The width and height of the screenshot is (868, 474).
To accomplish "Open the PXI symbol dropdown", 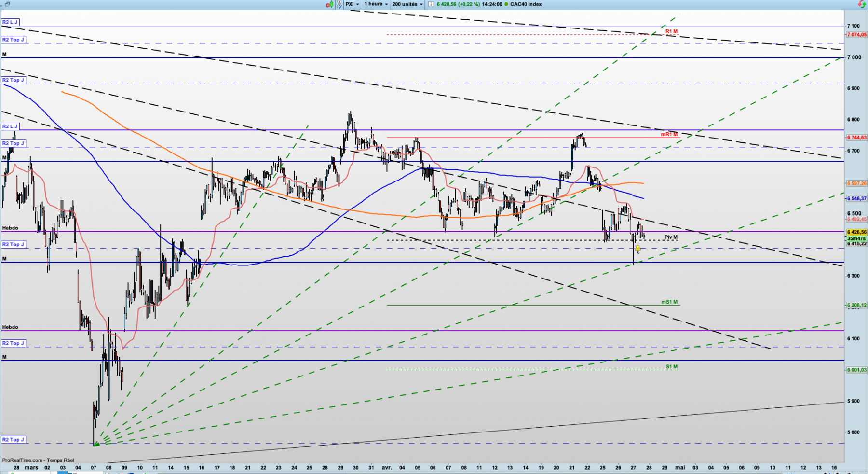I will click(352, 4).
